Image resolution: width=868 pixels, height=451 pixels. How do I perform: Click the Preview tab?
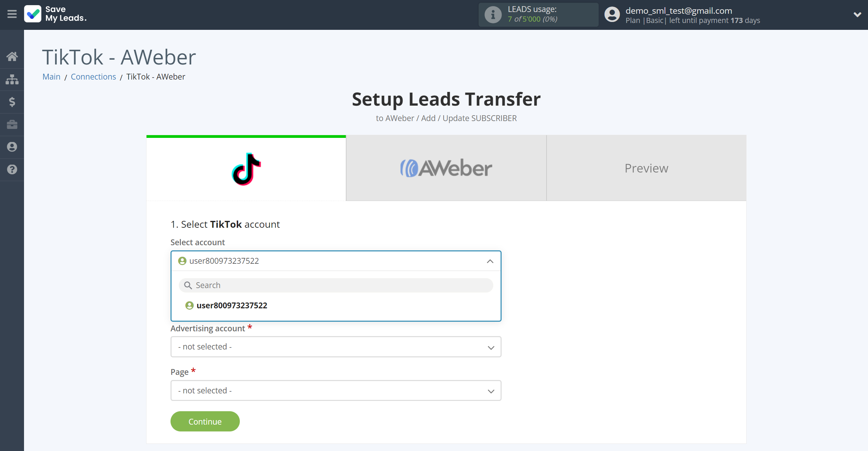(x=646, y=168)
